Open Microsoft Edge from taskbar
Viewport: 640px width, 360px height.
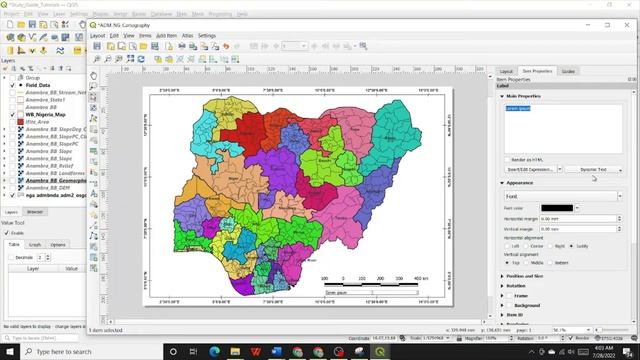(214, 351)
